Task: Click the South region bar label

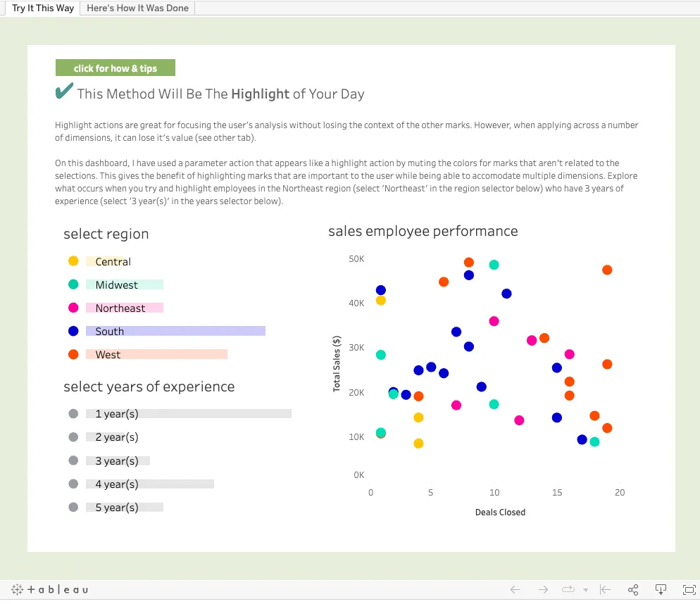Action: [x=110, y=332]
